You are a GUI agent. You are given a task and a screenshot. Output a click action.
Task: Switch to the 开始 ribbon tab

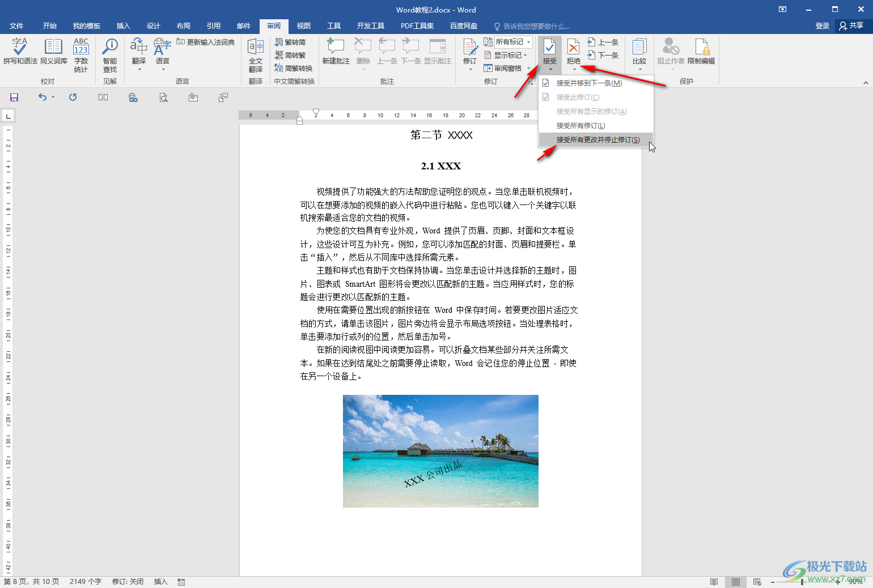coord(49,26)
